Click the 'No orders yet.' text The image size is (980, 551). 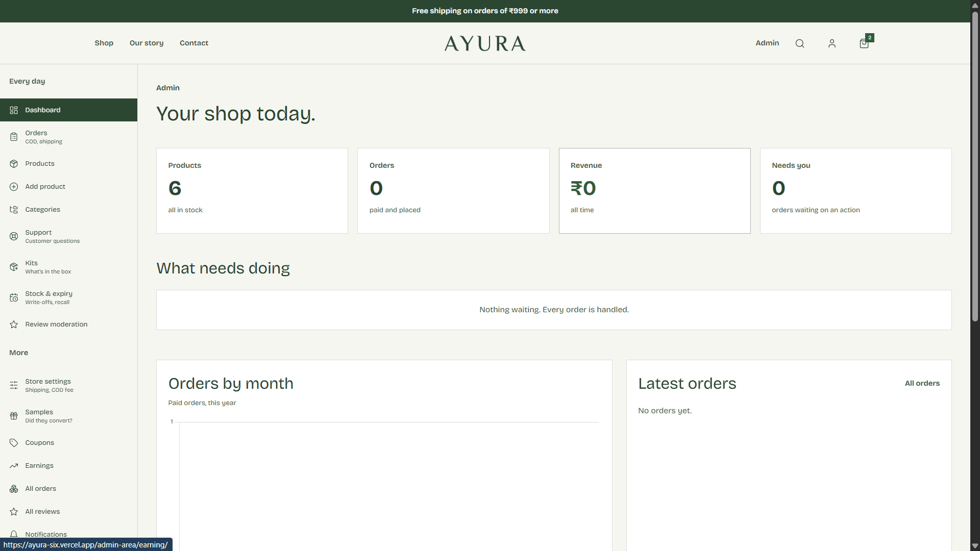pyautogui.click(x=665, y=411)
